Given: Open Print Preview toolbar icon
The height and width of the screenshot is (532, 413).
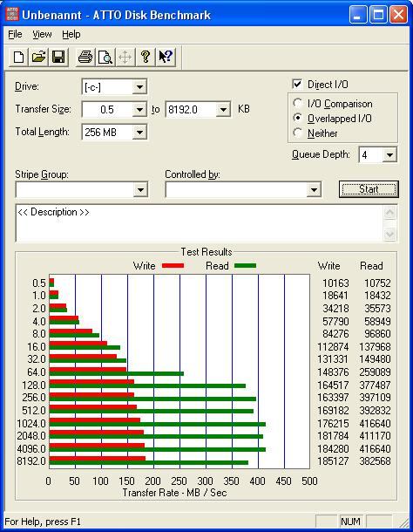Looking at the screenshot, I should [x=105, y=57].
